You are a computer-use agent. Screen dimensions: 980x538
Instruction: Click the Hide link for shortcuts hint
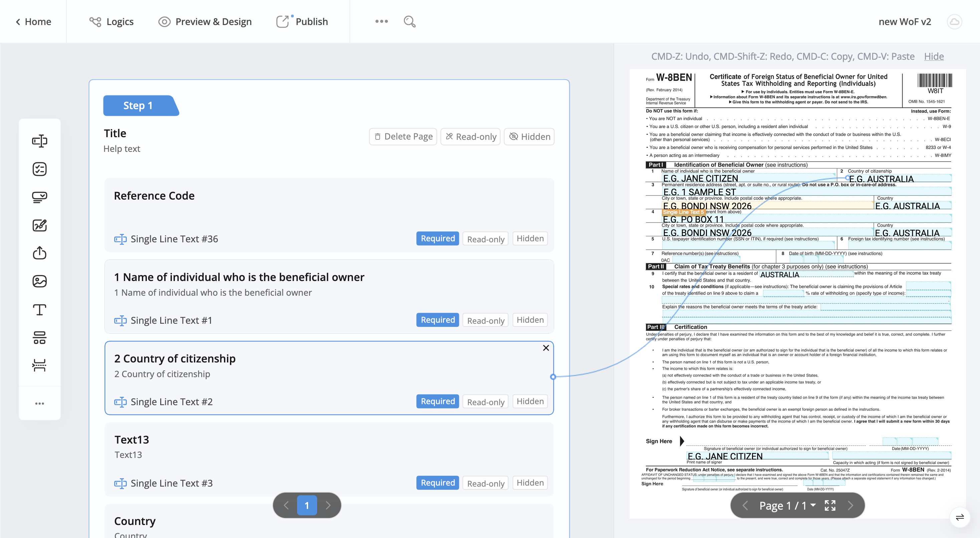934,56
